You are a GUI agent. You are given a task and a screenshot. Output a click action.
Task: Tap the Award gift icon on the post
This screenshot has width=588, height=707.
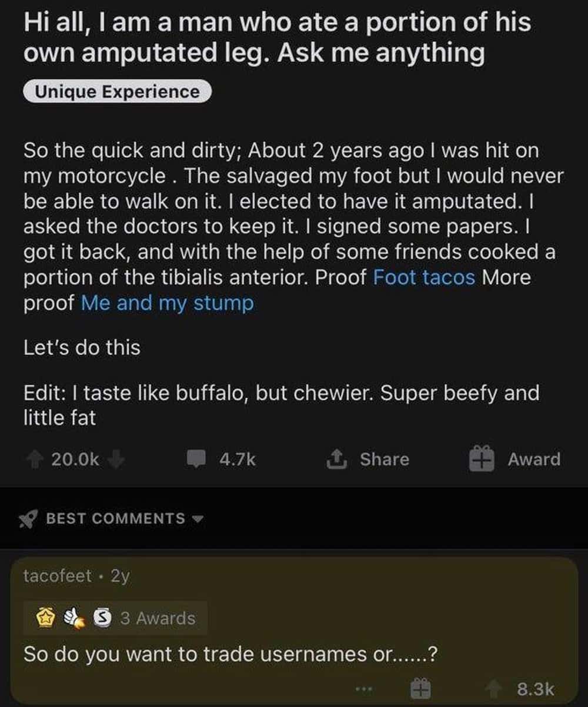(480, 458)
